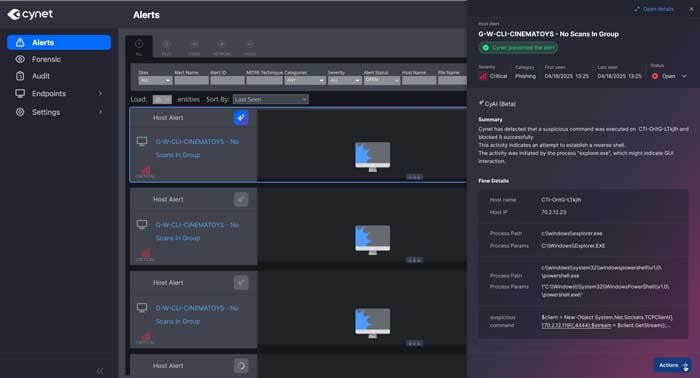Click the computer thumbnail in third alert card
Viewport: 700px width, 378px height.
373,323
